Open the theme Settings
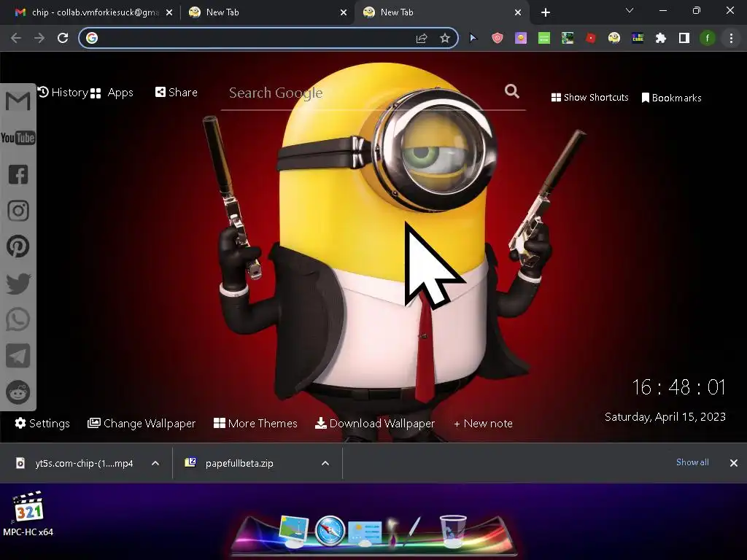 tap(42, 424)
